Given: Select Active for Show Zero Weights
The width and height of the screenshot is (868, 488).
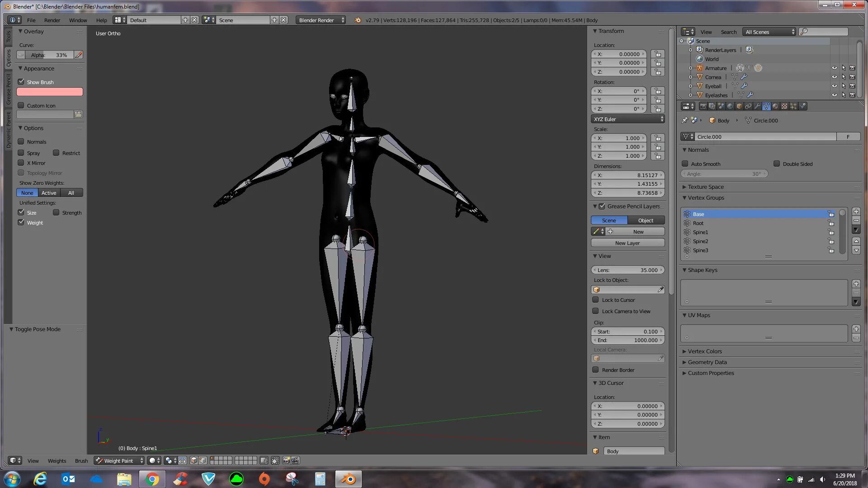Looking at the screenshot, I should tap(49, 192).
